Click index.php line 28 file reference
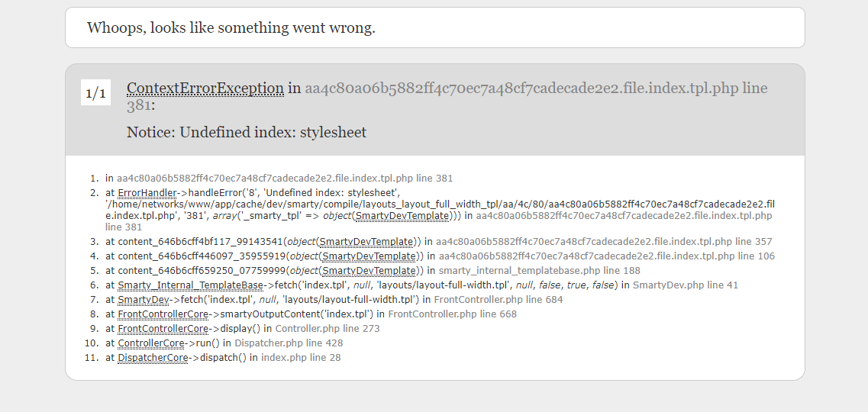This screenshot has height=412, width=868. (x=301, y=357)
